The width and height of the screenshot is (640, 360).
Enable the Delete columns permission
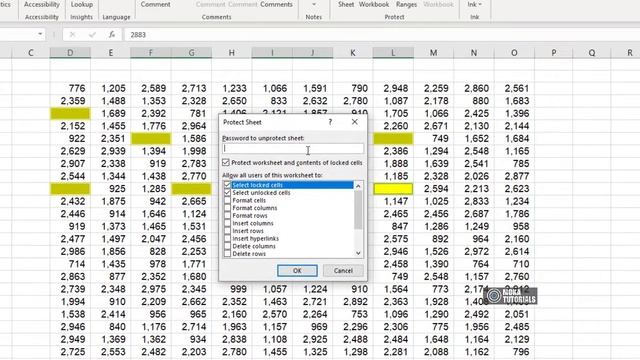(x=228, y=246)
